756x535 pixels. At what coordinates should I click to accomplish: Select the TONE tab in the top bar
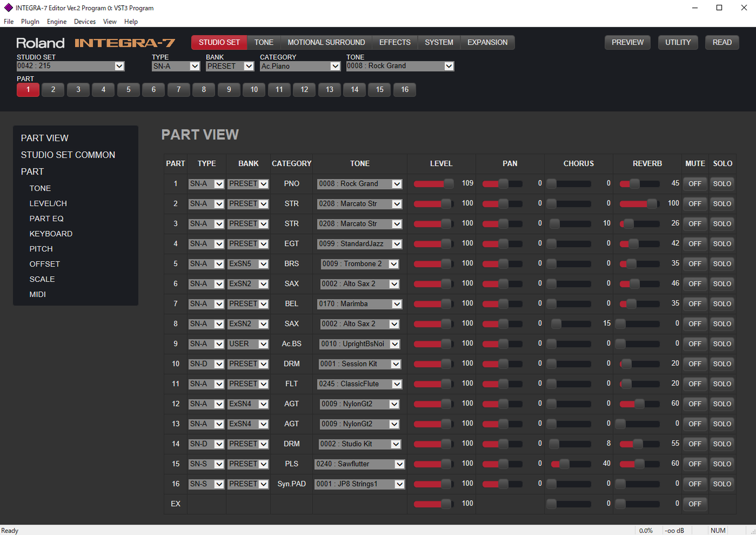pos(264,43)
